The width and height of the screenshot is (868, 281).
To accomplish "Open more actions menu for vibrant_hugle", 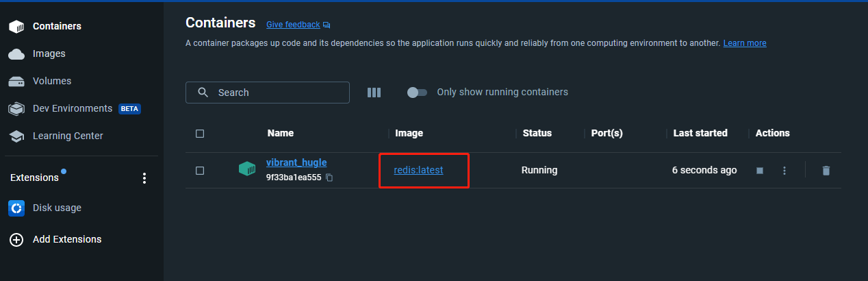I will coord(784,171).
